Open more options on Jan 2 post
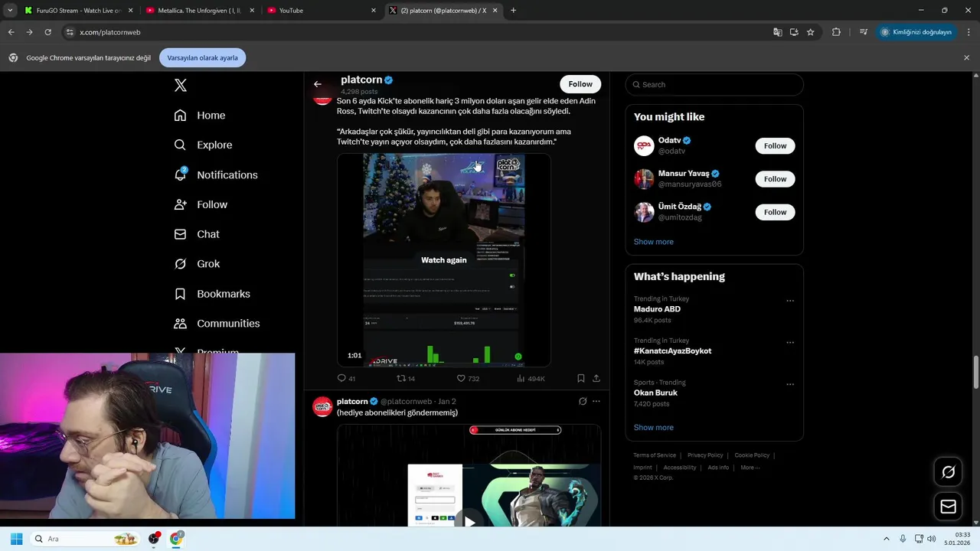 [x=596, y=401]
